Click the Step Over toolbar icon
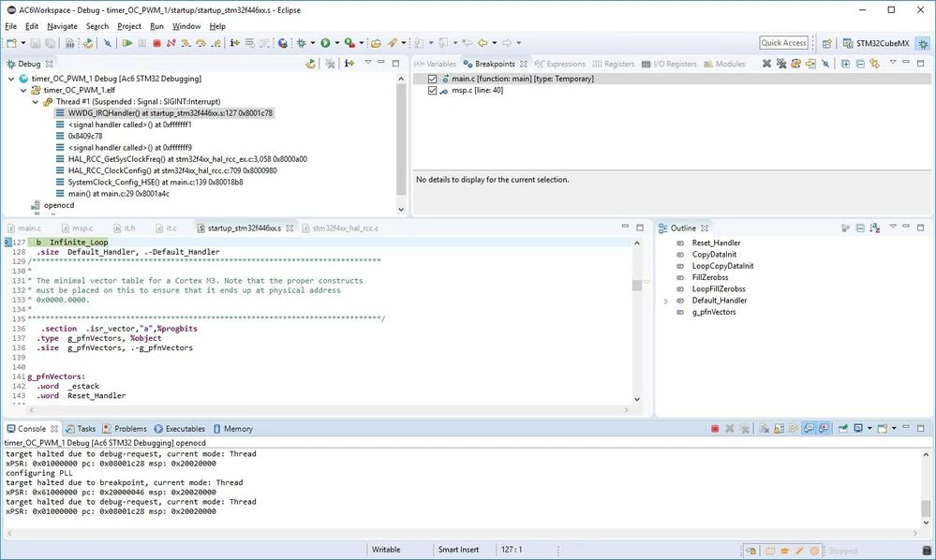 tap(201, 43)
